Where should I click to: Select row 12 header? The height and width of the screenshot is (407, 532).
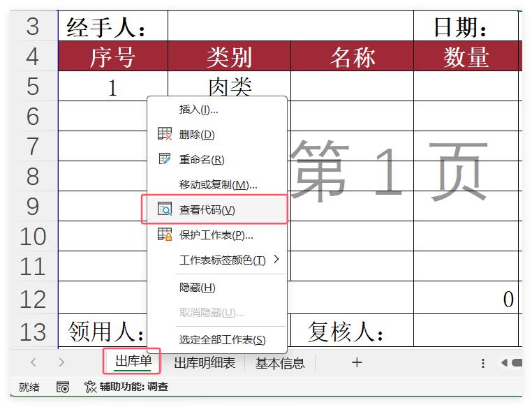click(33, 297)
